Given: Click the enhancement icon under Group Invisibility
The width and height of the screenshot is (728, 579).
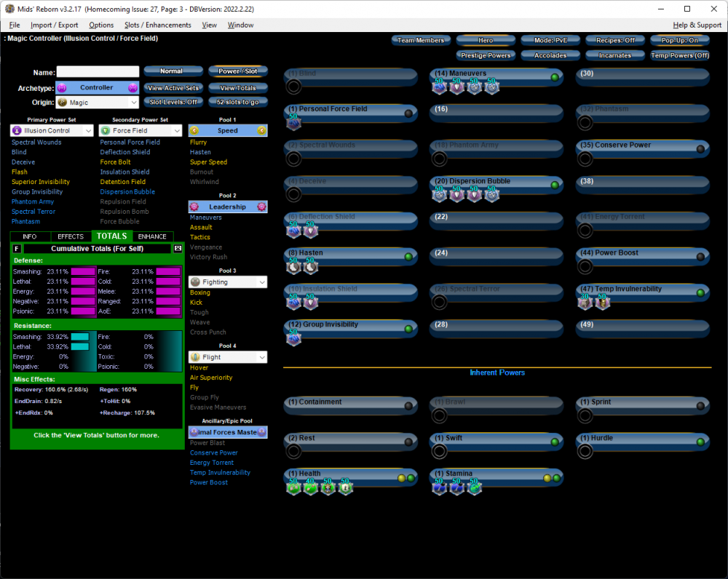Looking at the screenshot, I should pyautogui.click(x=293, y=338).
